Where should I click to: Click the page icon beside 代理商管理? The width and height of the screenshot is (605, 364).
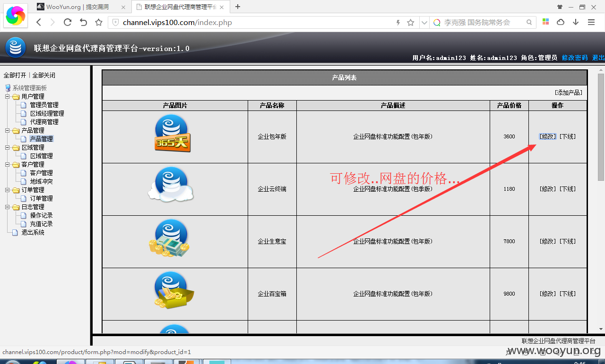(24, 122)
